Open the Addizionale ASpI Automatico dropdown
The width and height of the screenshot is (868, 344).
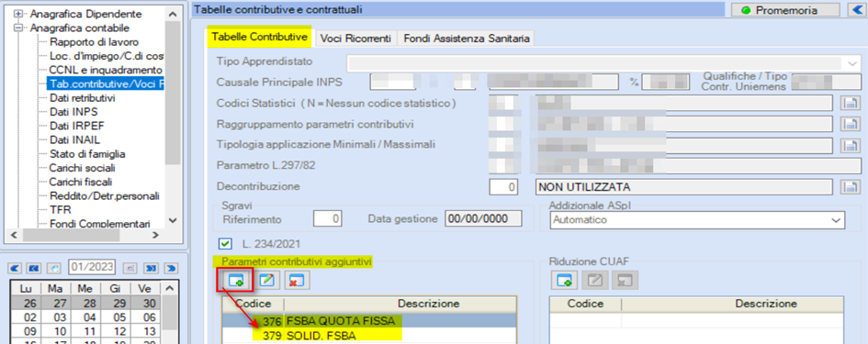[x=835, y=220]
